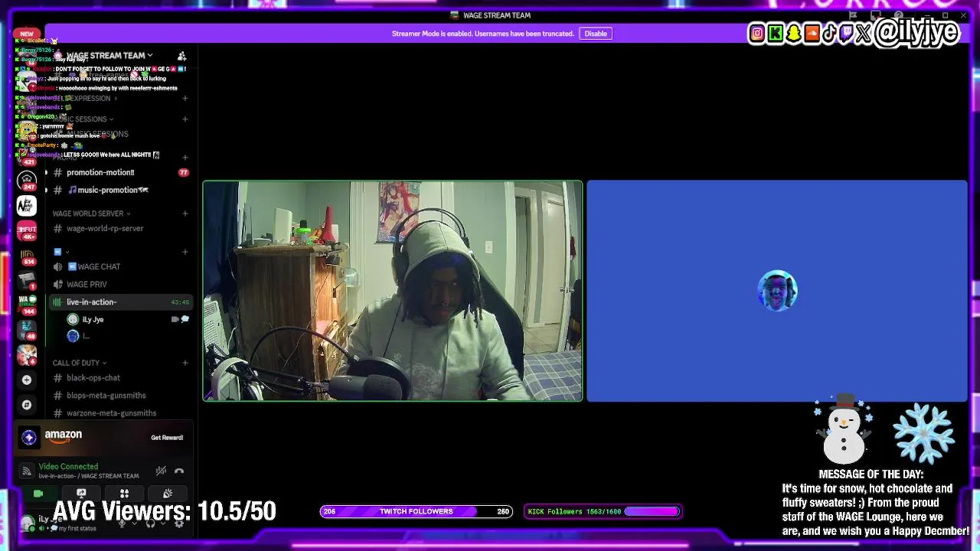Open headphone output options arrow
Viewport: 980px width, 551px height.
162,523
